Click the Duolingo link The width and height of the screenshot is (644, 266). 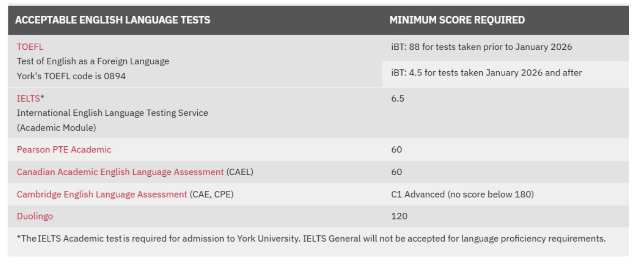pyautogui.click(x=35, y=216)
